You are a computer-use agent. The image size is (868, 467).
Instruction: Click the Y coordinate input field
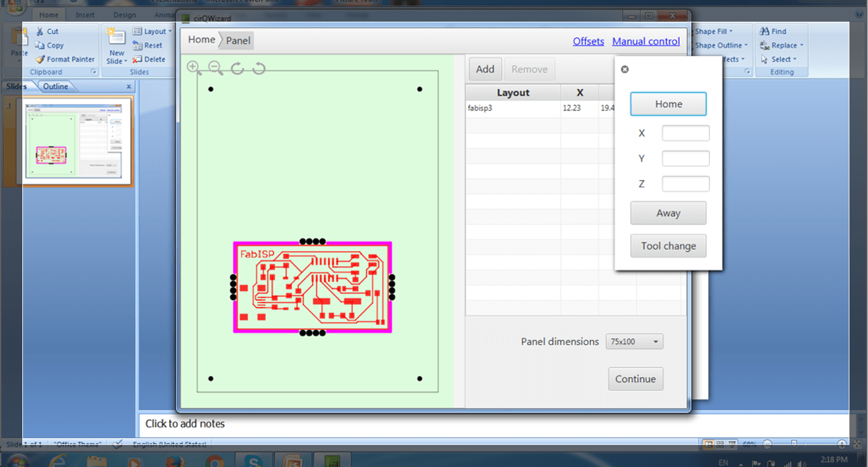(686, 159)
